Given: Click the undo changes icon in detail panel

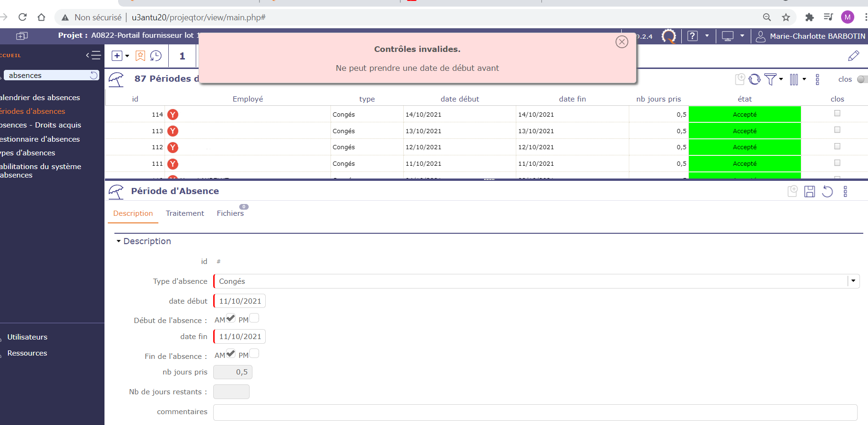Looking at the screenshot, I should (x=827, y=191).
